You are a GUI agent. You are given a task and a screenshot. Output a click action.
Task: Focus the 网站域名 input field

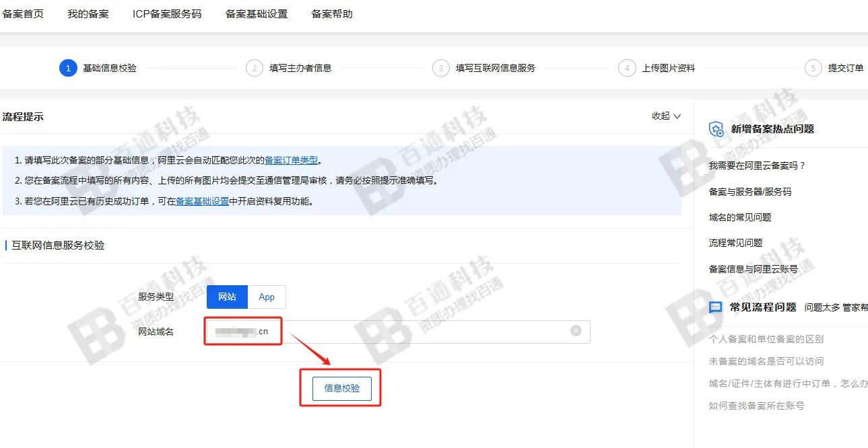click(x=398, y=332)
